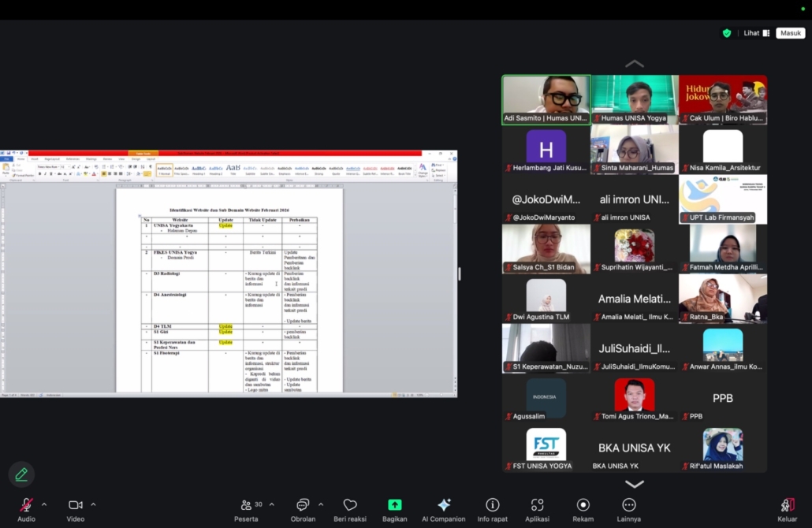Click the green annotation pencil icon
This screenshot has height=528, width=812.
[x=21, y=474]
